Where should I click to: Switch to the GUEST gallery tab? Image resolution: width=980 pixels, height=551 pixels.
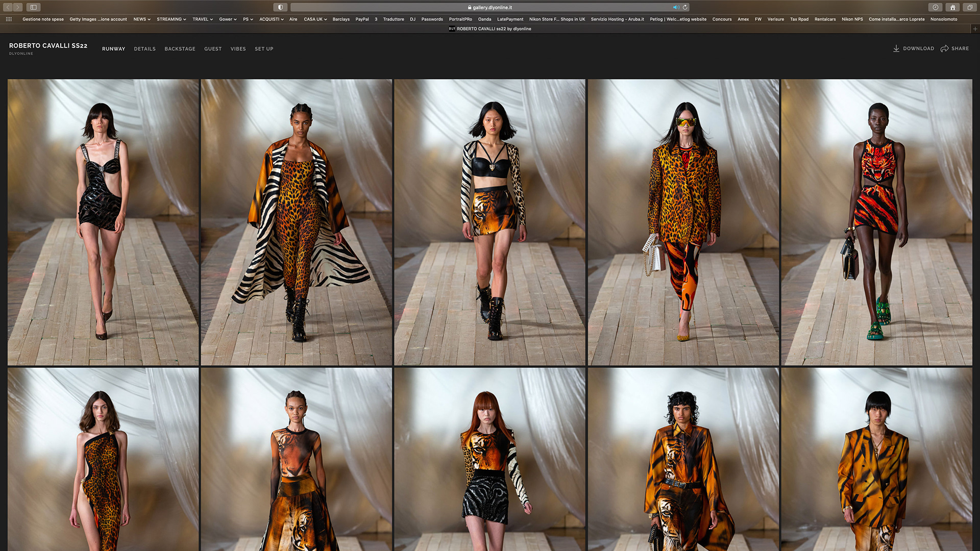pyautogui.click(x=213, y=49)
